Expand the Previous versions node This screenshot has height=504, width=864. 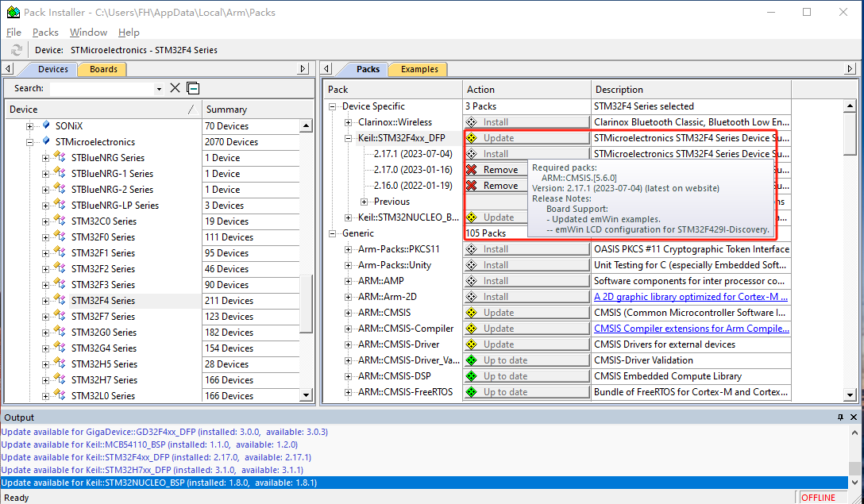[x=364, y=202]
